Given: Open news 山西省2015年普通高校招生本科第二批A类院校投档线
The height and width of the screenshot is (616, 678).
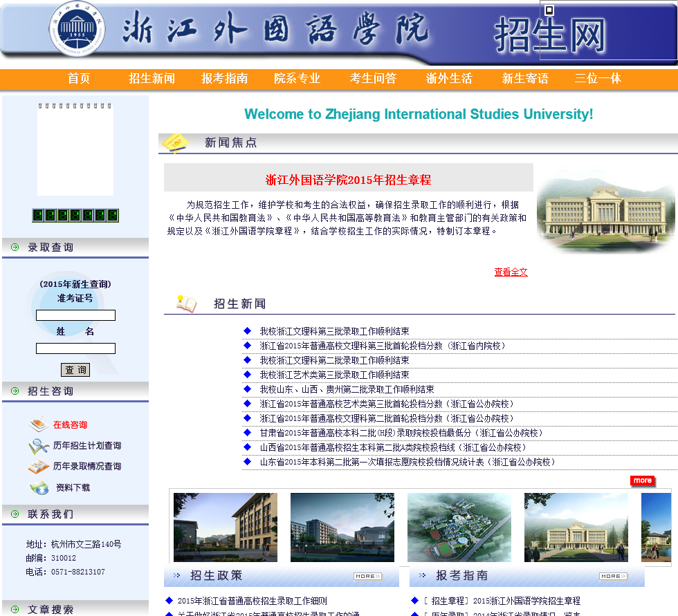Looking at the screenshot, I should tap(393, 447).
